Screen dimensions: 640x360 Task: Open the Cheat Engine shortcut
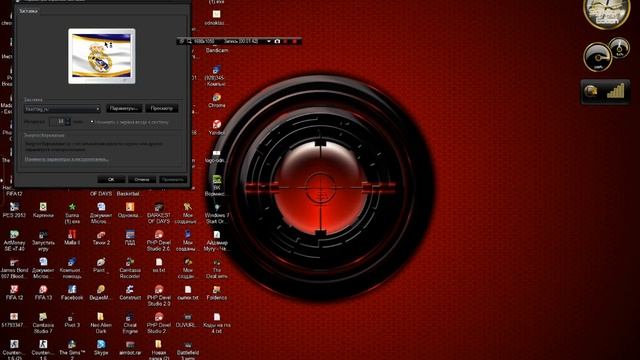(130, 323)
